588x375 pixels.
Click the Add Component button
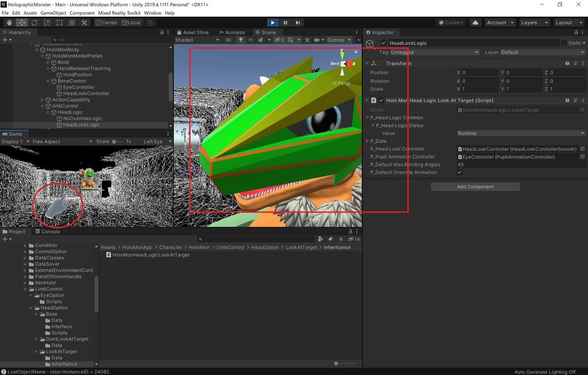475,187
